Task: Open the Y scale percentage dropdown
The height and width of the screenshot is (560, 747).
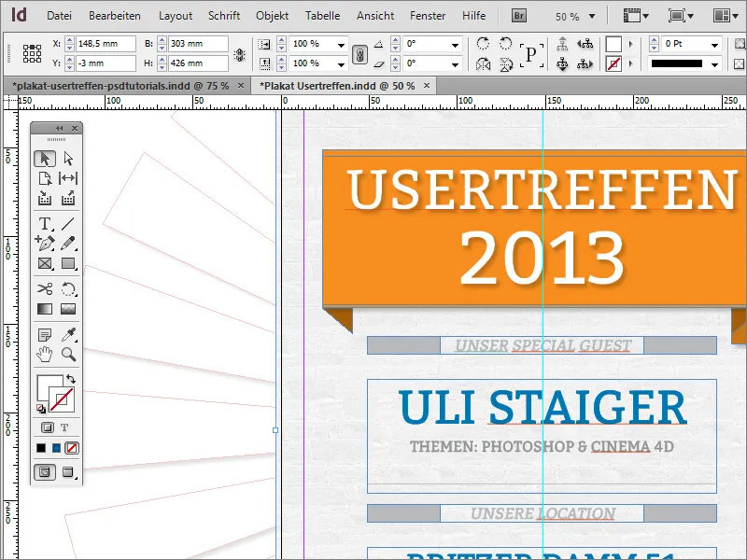Action: [341, 64]
